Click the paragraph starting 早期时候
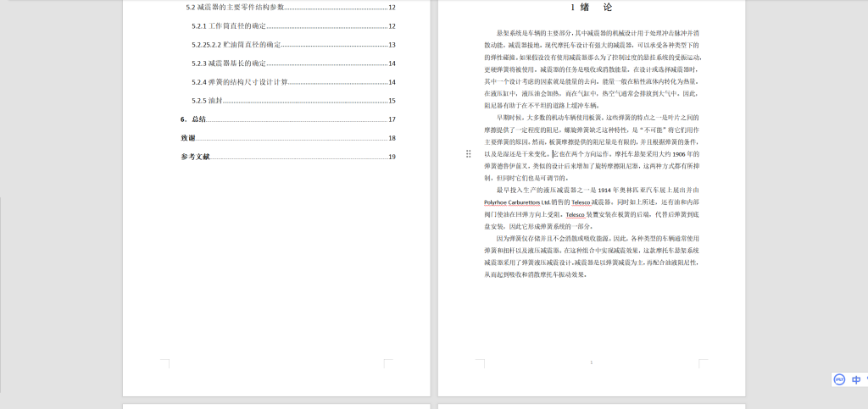 point(592,147)
